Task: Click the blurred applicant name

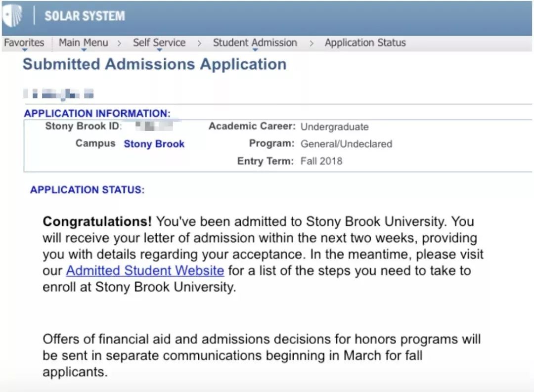Action: [x=59, y=93]
